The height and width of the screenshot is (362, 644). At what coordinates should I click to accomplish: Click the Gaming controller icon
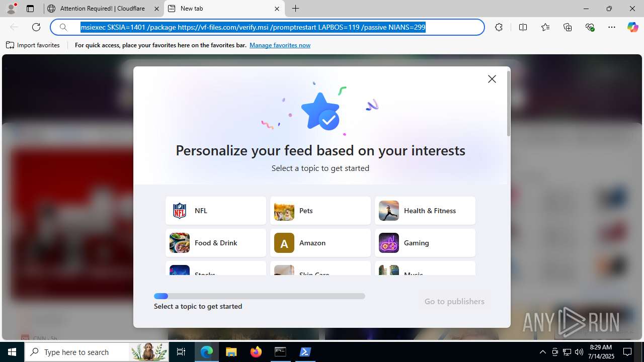(x=389, y=243)
